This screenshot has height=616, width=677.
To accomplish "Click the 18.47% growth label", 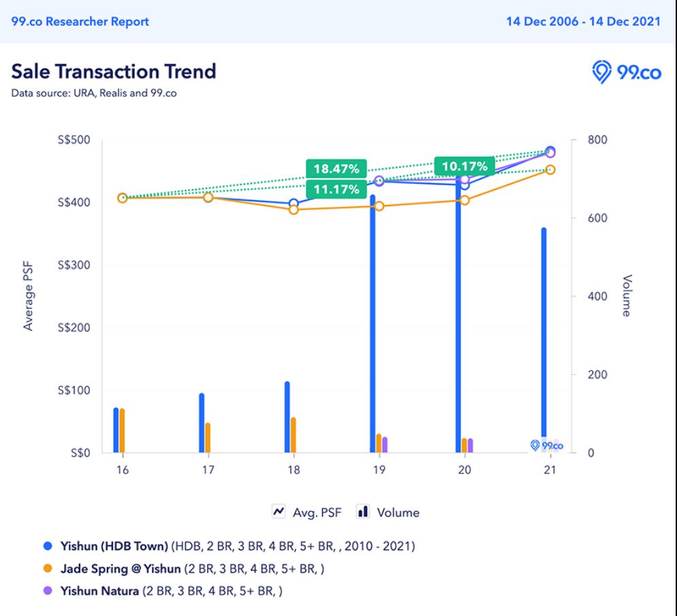I will tap(336, 168).
